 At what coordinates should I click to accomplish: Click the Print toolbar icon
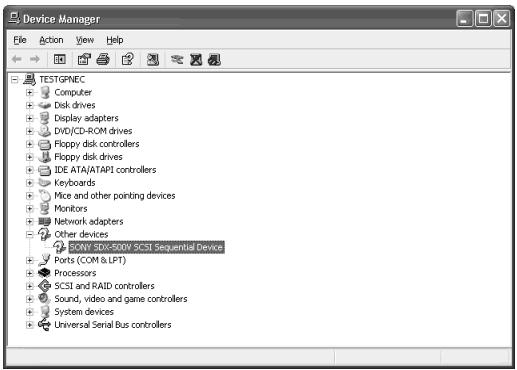(103, 59)
